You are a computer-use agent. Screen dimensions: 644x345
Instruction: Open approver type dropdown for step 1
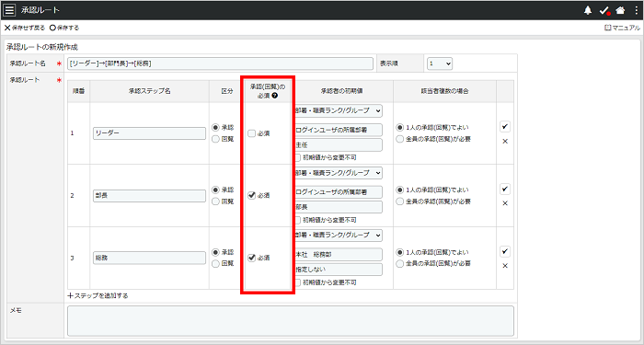coord(339,110)
